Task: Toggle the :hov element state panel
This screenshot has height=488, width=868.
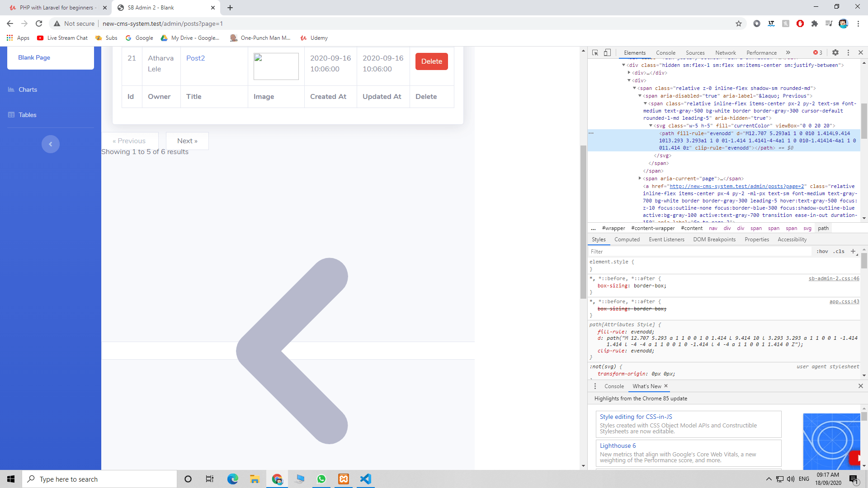Action: [x=822, y=251]
